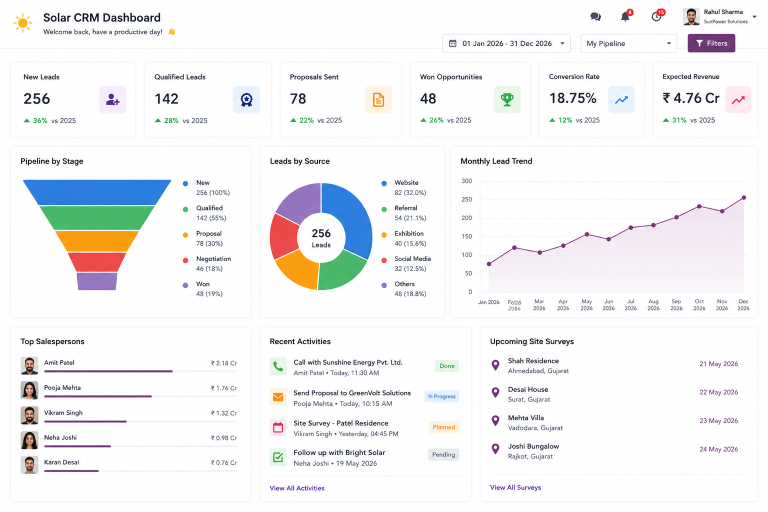Click the orange Proposal funnel stage
Screen dimensions: 768x512
click(97, 241)
